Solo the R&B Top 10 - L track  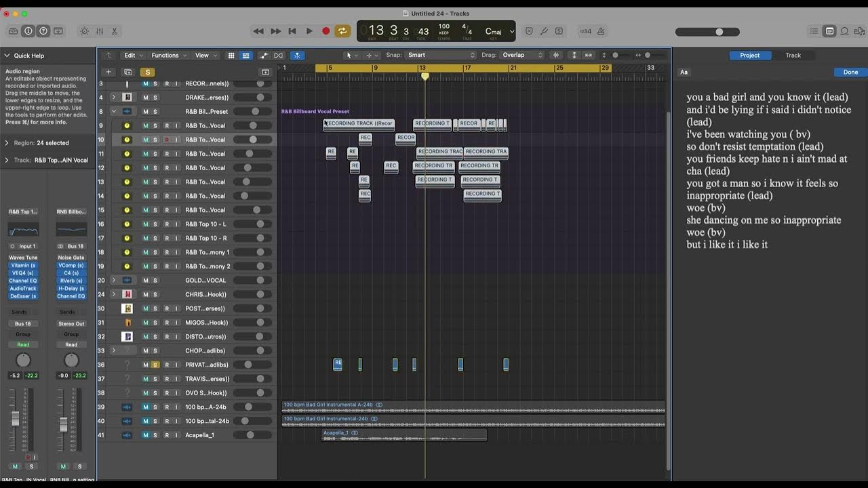click(155, 224)
